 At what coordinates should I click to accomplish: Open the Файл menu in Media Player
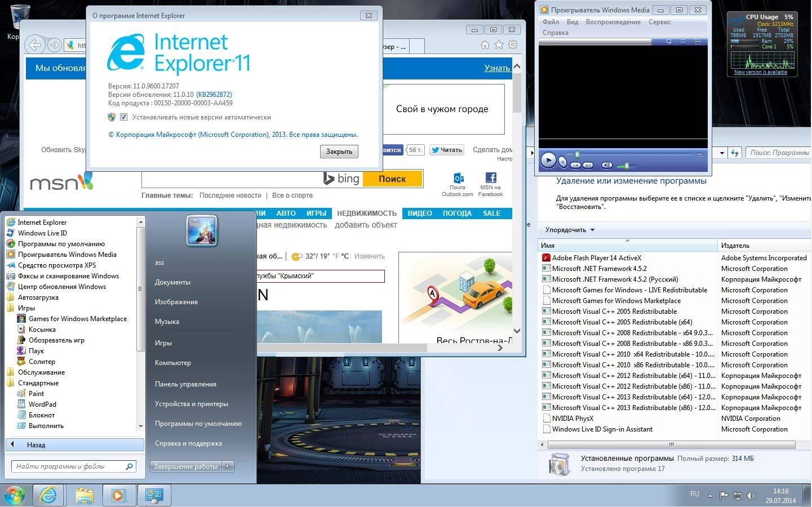(551, 22)
